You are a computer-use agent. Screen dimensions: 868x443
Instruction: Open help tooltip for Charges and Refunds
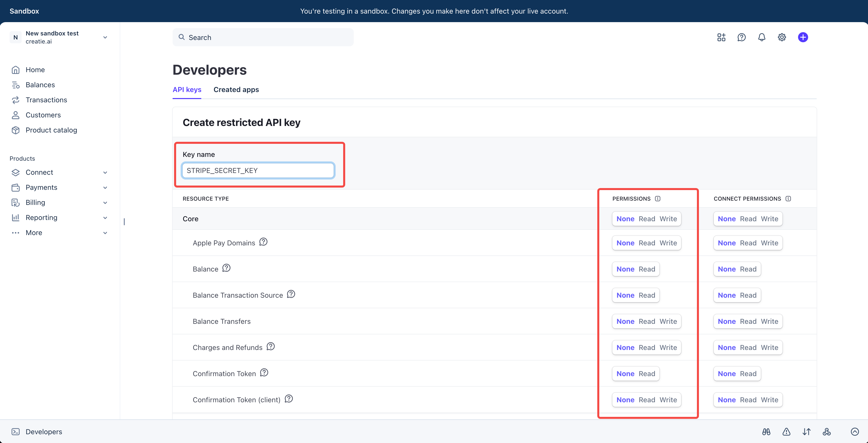(270, 346)
